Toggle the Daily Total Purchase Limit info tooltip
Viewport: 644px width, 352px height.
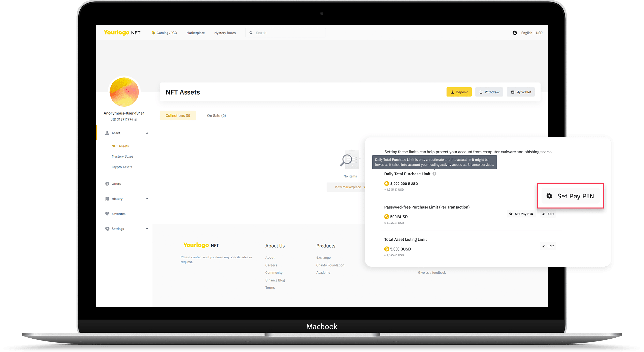pyautogui.click(x=434, y=174)
